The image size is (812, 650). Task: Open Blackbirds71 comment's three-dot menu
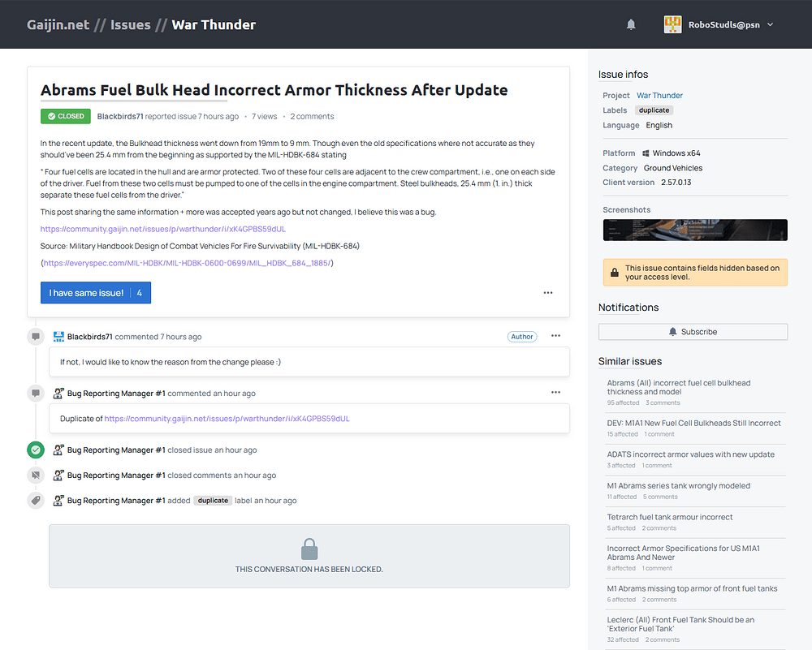[555, 336]
